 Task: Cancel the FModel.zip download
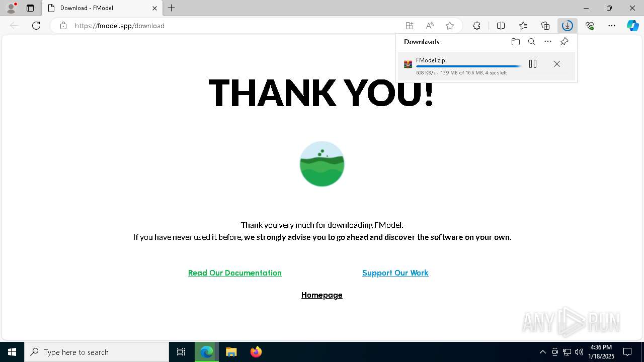(x=557, y=64)
